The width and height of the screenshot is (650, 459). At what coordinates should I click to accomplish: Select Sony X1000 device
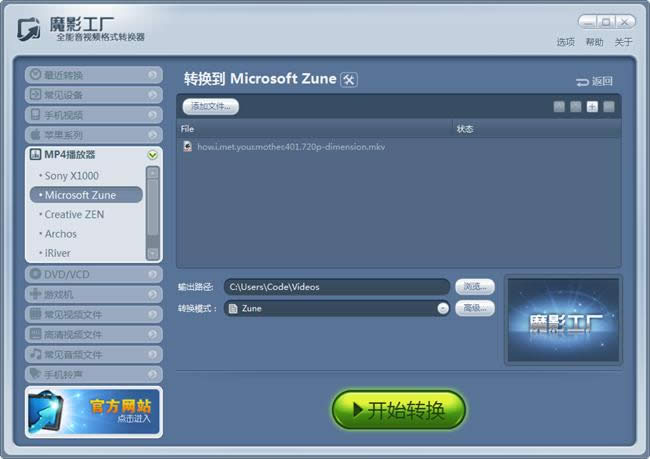pyautogui.click(x=71, y=176)
